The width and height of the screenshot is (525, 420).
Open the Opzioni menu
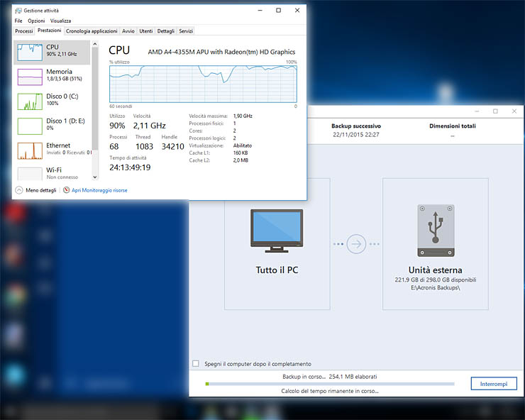coord(36,21)
